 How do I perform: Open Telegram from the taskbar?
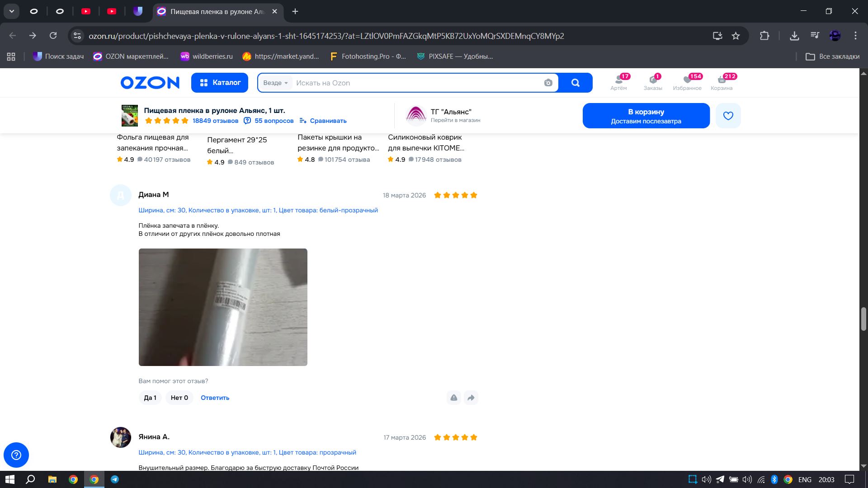115,479
